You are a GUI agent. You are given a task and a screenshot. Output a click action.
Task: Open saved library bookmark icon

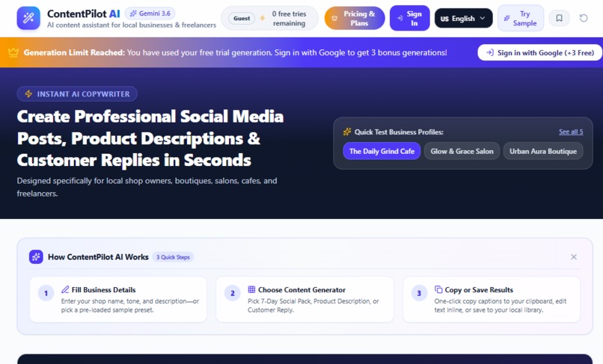[x=559, y=18]
